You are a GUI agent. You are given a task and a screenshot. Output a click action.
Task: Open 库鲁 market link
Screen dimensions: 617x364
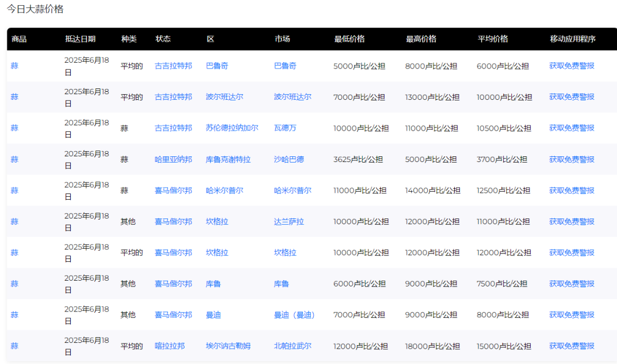pos(281,284)
